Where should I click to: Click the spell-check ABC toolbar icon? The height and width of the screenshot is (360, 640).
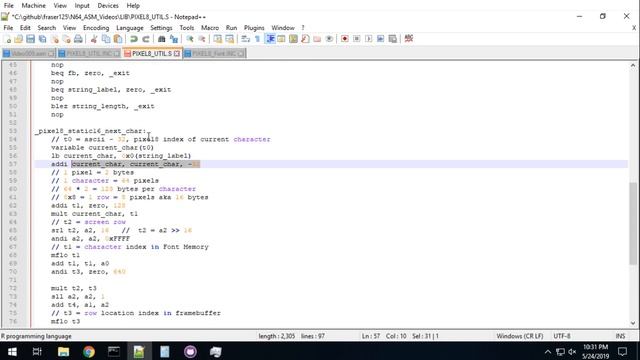pos(409,39)
